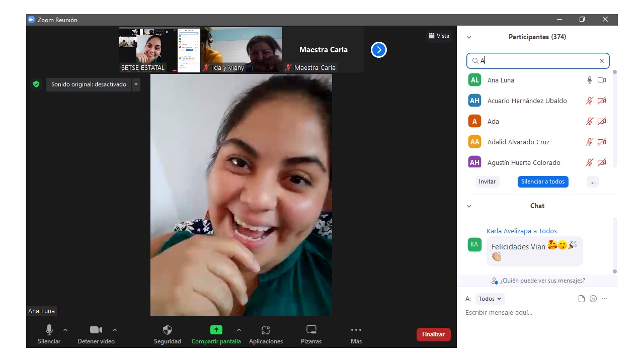This screenshot has width=644, height=362.
Task: Click the Ana Luna name label on video
Action: point(41,311)
